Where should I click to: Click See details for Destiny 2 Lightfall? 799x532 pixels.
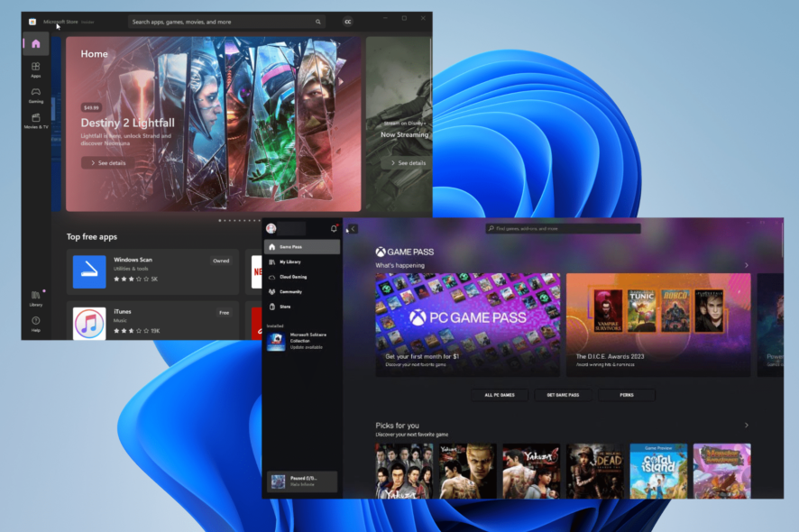(x=108, y=163)
